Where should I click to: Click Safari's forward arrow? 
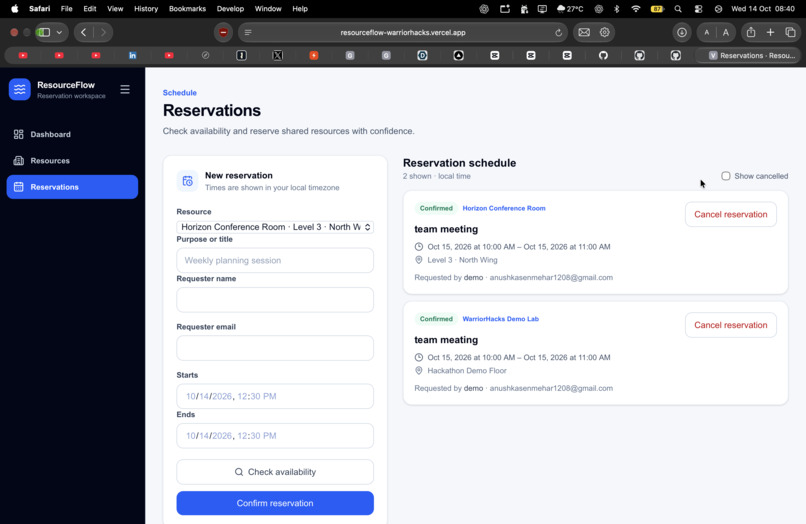pos(103,32)
